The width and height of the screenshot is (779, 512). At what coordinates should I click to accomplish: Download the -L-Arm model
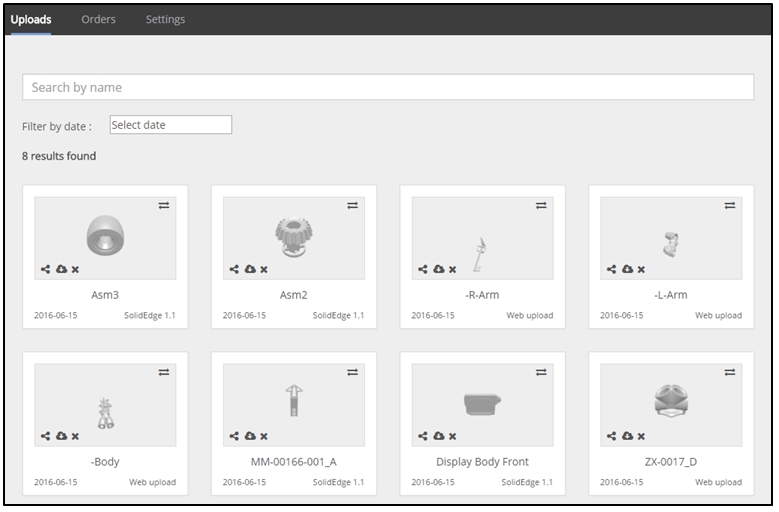click(627, 269)
